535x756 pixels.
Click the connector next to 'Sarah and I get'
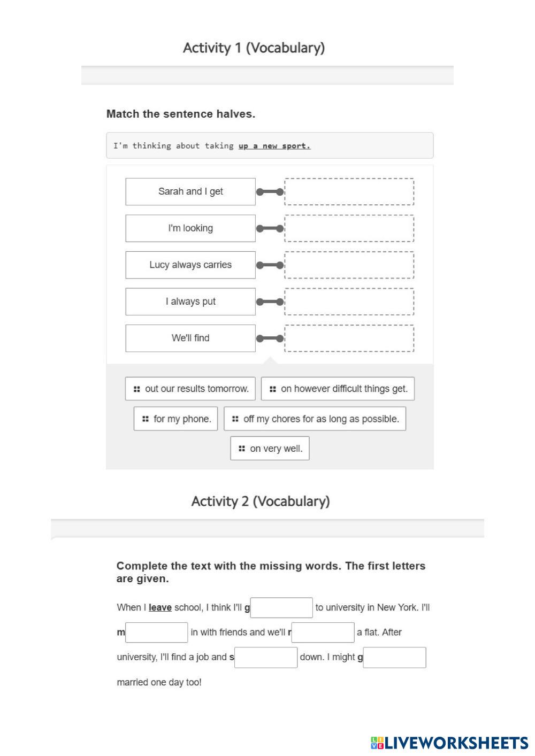pos(270,192)
